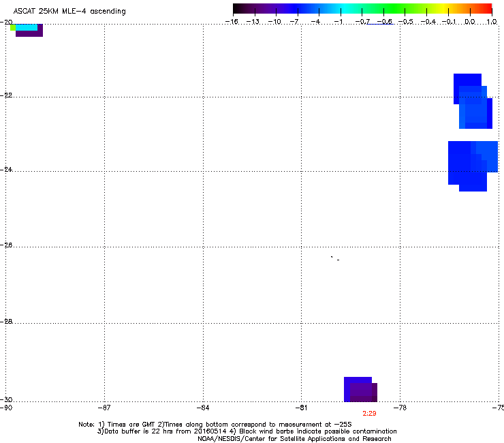Click the longitude axis label '-81'
Image resolution: width=504 pixels, height=443 pixels.
click(301, 408)
